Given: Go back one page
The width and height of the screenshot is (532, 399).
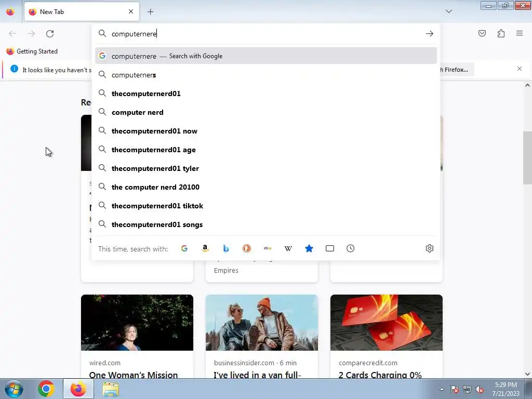Looking at the screenshot, I should [12, 34].
